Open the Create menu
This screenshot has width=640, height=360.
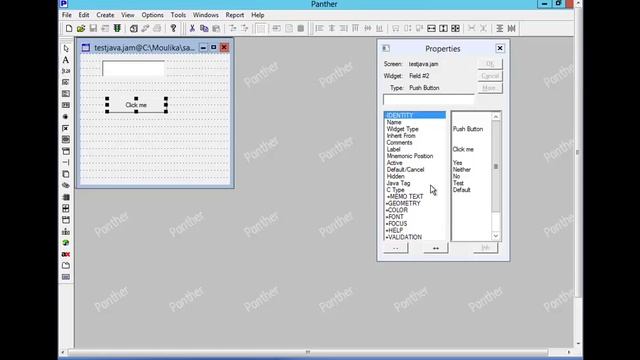coord(105,15)
